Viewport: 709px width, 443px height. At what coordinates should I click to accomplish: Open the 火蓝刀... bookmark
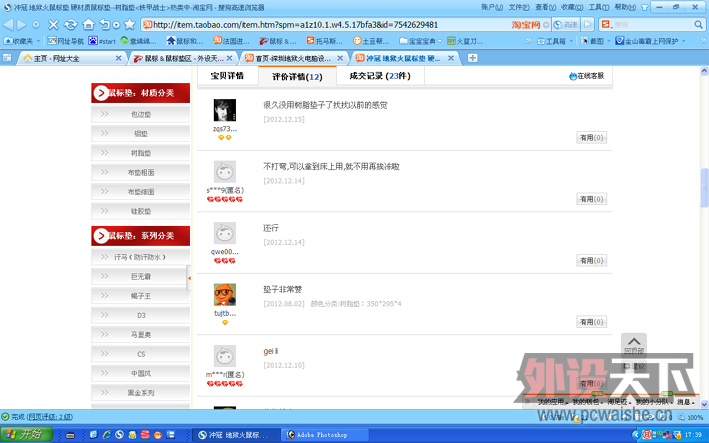(x=465, y=41)
